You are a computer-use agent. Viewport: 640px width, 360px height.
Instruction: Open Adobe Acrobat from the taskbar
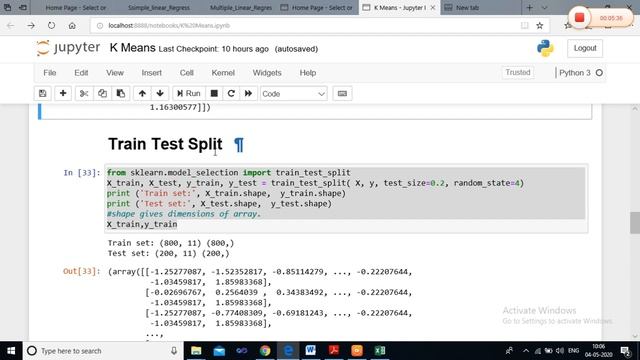coord(334,351)
